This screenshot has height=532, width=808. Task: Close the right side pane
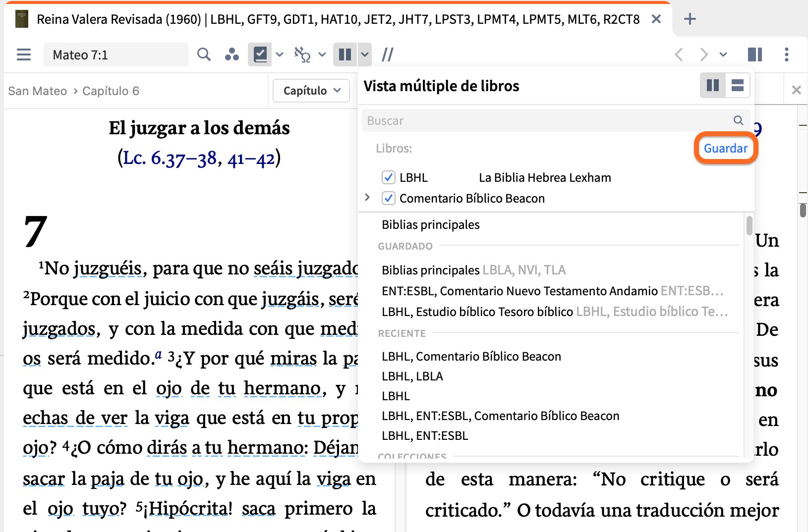tap(797, 90)
